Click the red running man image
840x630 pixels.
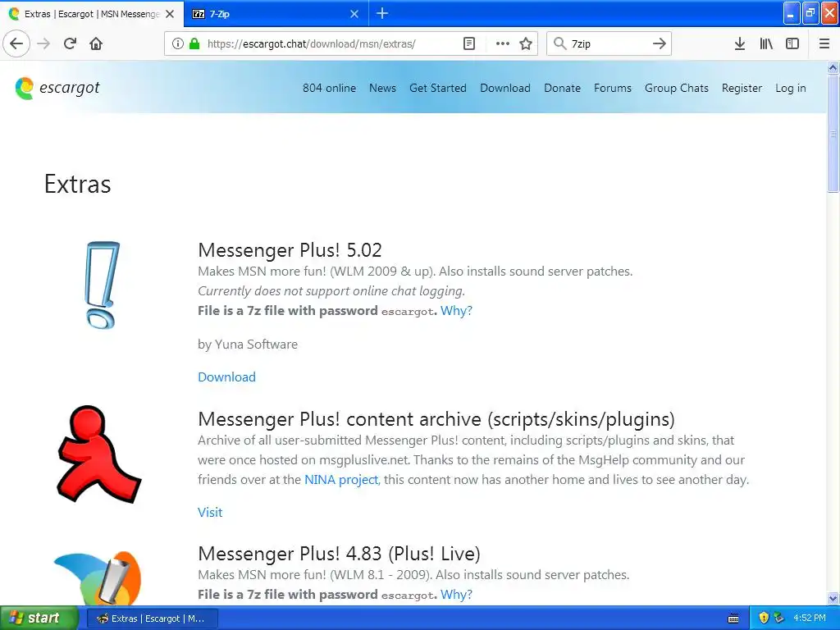coord(98,454)
